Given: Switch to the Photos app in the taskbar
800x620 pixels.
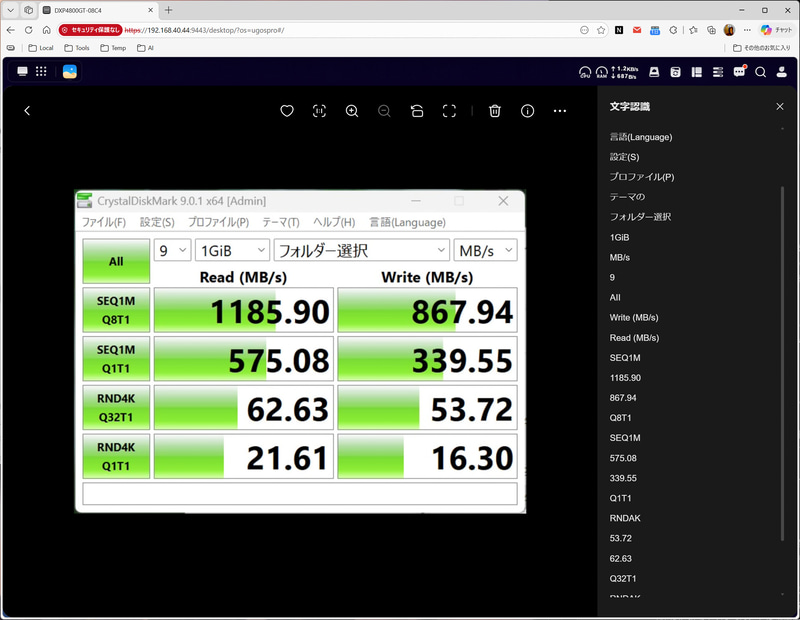Looking at the screenshot, I should click(70, 71).
